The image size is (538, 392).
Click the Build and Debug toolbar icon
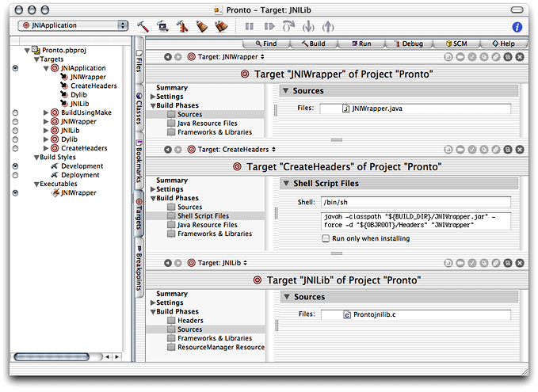click(182, 26)
